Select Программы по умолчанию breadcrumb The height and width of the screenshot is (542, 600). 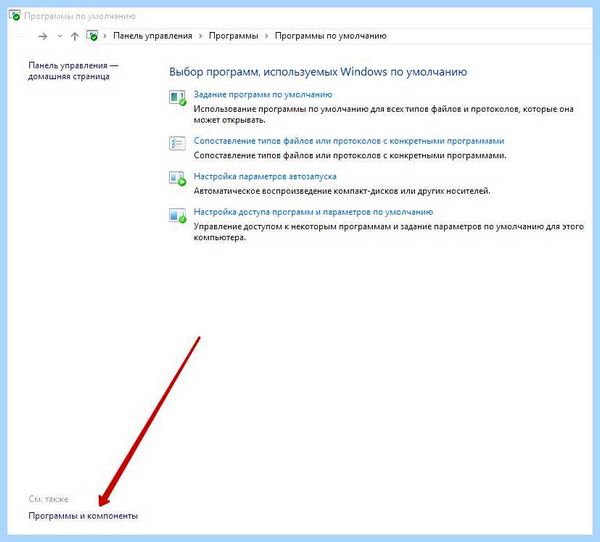[x=331, y=36]
